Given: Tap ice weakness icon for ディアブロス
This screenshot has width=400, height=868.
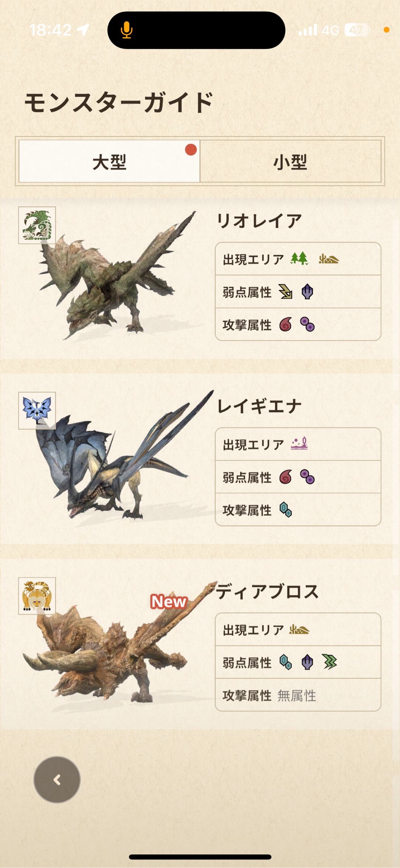Looking at the screenshot, I should pos(286,662).
